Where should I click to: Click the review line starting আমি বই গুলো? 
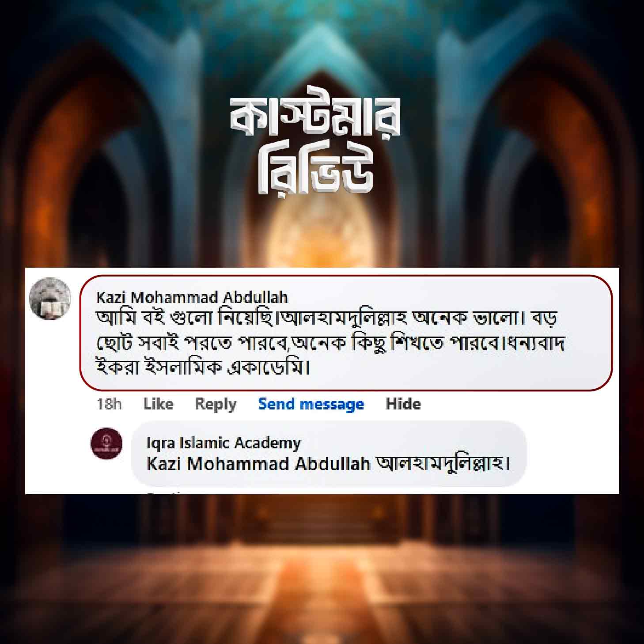[x=326, y=318]
